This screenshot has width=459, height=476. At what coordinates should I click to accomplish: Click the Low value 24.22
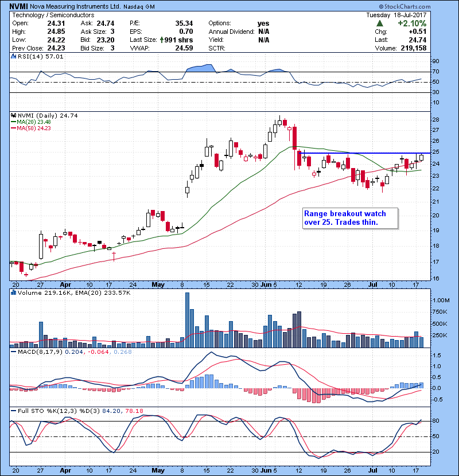56,40
